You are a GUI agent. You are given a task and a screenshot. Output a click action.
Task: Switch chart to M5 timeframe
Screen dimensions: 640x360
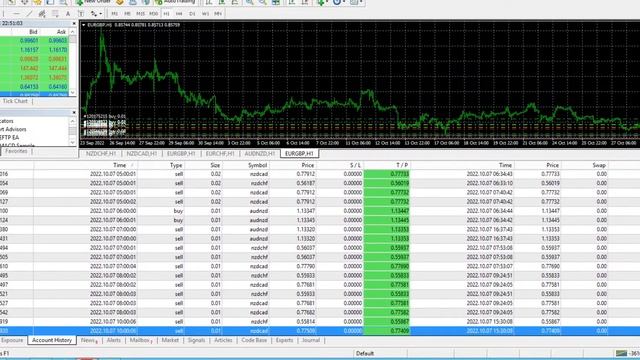pyautogui.click(x=127, y=14)
